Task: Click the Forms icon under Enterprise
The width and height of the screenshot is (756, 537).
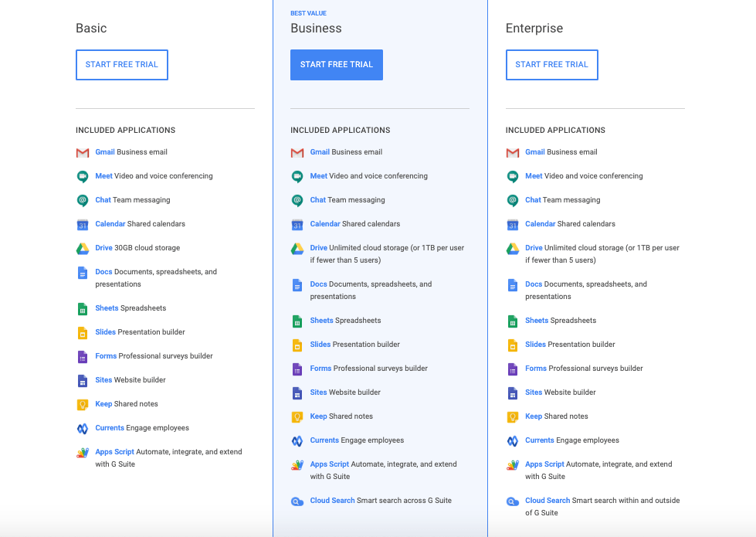Action: pos(512,369)
